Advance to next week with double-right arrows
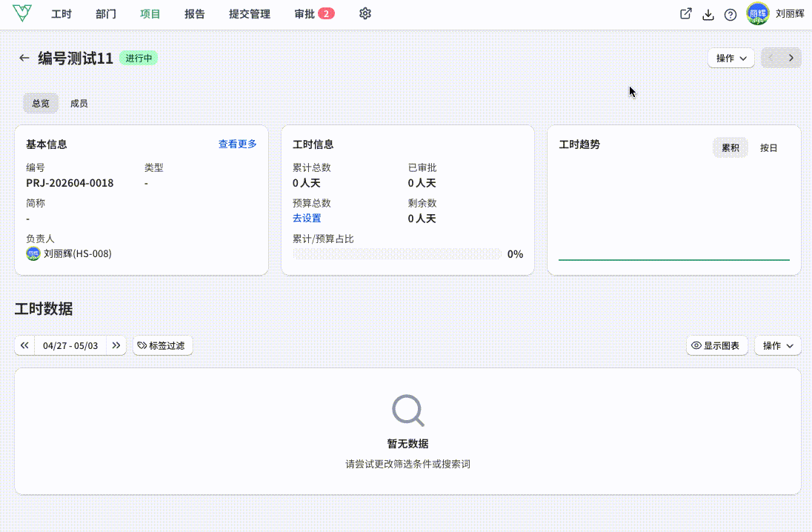 [116, 345]
